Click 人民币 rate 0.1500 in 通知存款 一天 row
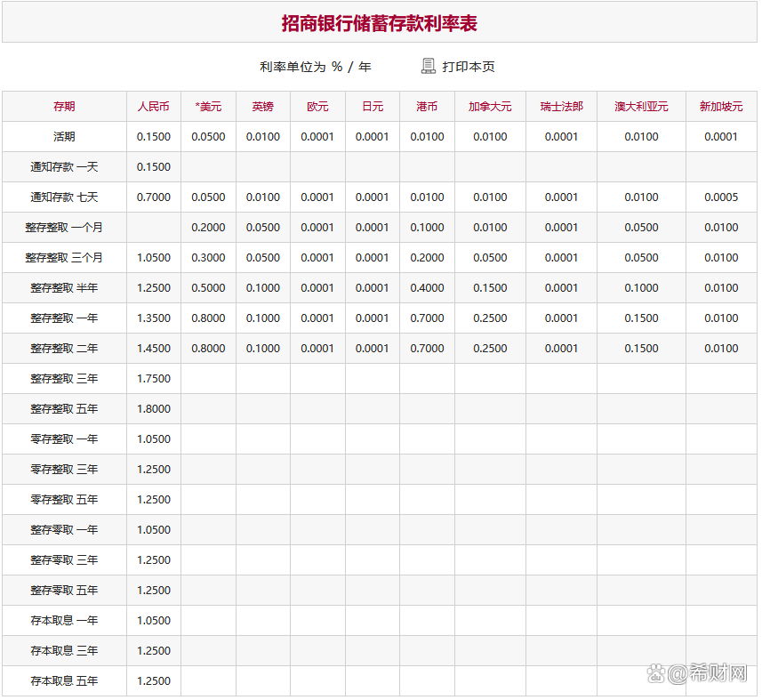The width and height of the screenshot is (762, 700). [x=154, y=166]
